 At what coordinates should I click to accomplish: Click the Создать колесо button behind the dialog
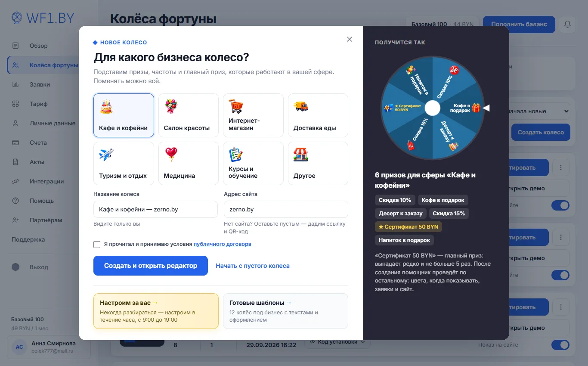coord(541,132)
